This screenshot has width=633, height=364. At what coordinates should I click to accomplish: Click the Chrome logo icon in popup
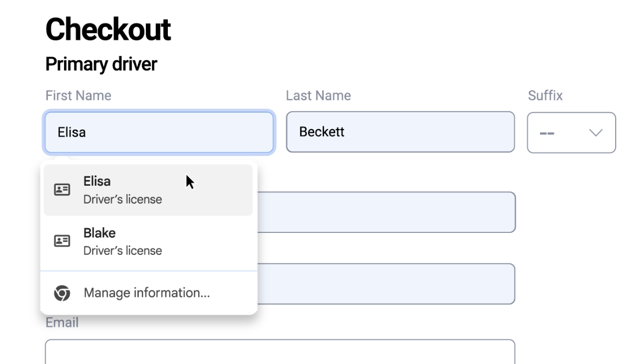(62, 293)
